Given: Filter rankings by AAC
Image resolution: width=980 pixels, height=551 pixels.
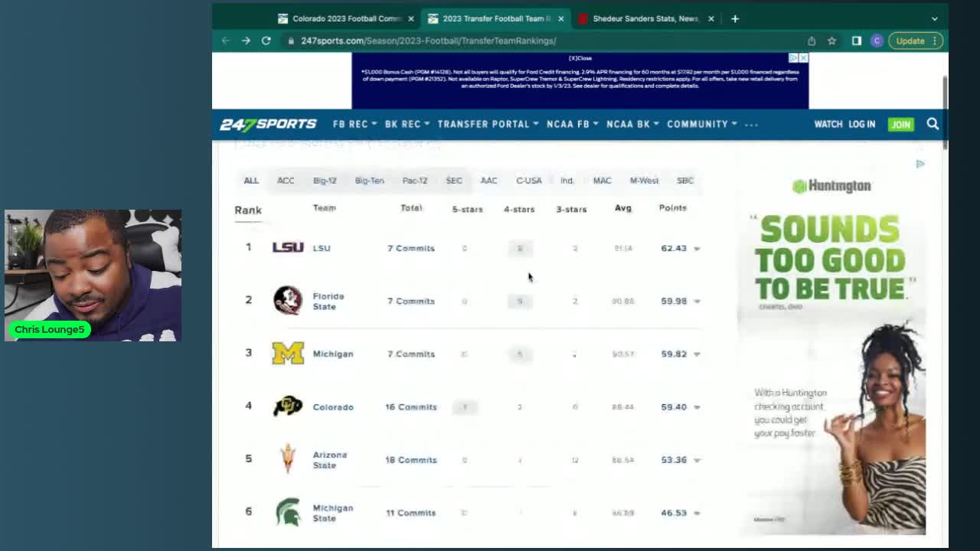Looking at the screenshot, I should (488, 181).
